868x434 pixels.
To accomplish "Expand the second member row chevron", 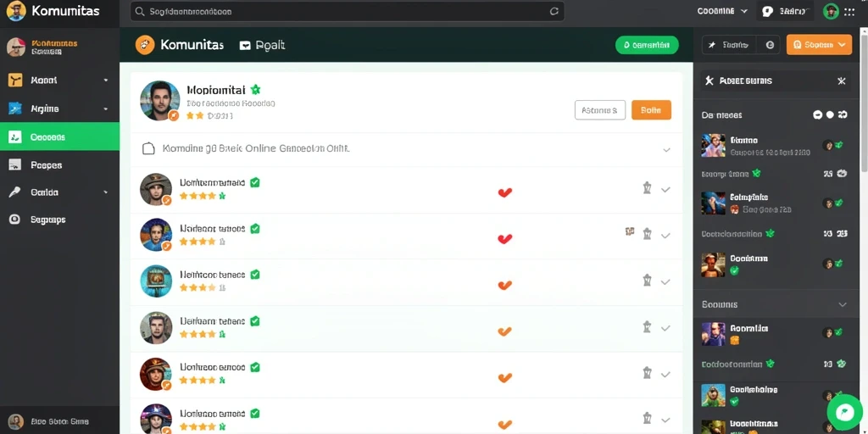I will (665, 236).
